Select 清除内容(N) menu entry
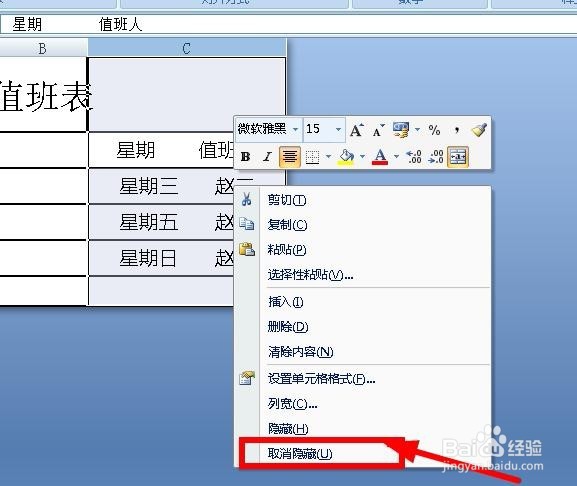Viewport: 577px width, 486px height. pyautogui.click(x=362, y=352)
